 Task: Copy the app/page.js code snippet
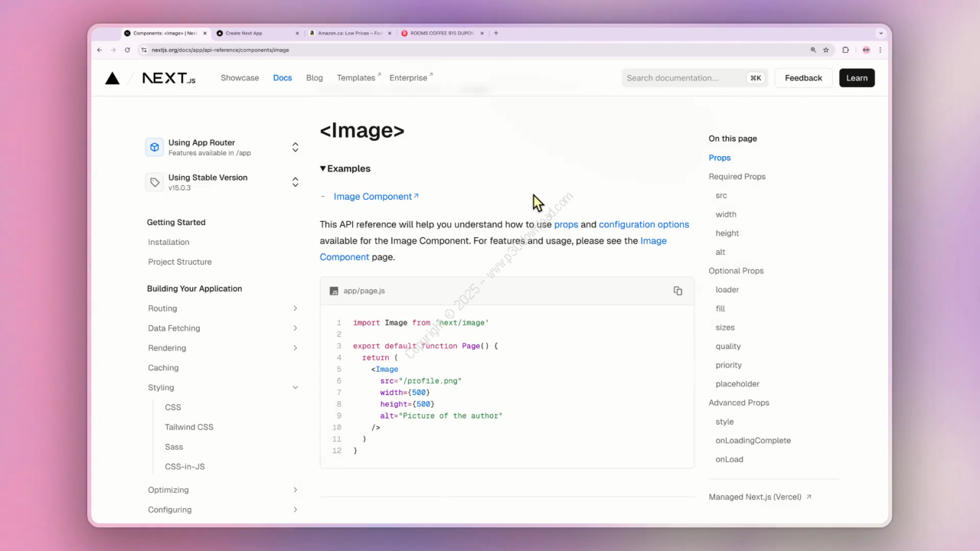click(678, 291)
